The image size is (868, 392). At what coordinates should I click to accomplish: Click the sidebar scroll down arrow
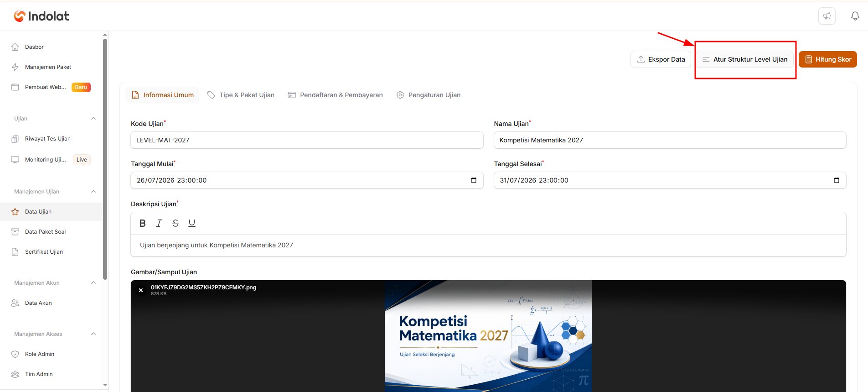click(105, 385)
